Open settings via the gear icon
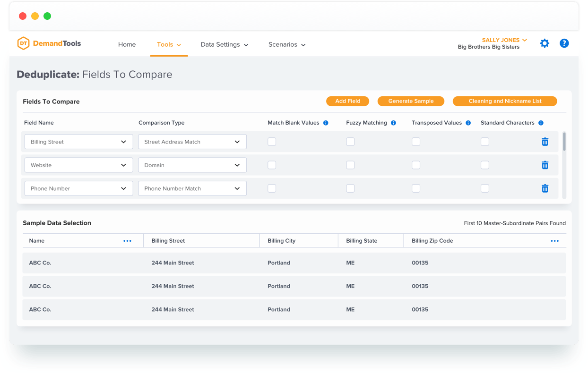 (x=545, y=43)
